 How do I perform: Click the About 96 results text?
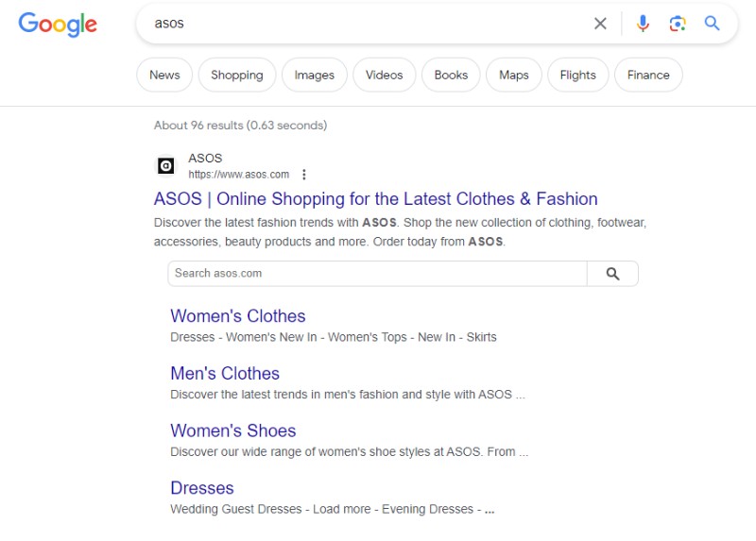tap(240, 126)
